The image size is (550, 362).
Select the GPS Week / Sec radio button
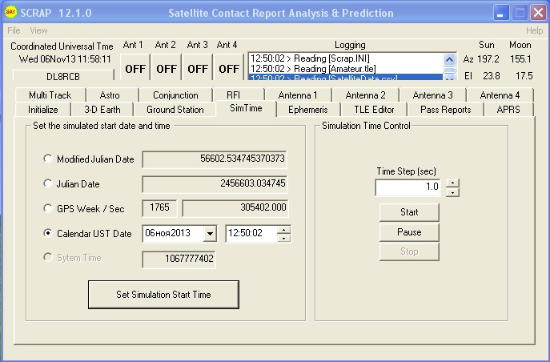coord(48,208)
